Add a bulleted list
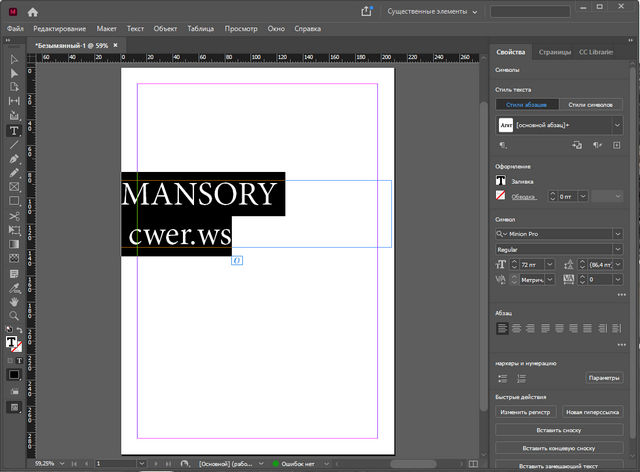Viewport: 640px width, 472px height. coord(502,378)
